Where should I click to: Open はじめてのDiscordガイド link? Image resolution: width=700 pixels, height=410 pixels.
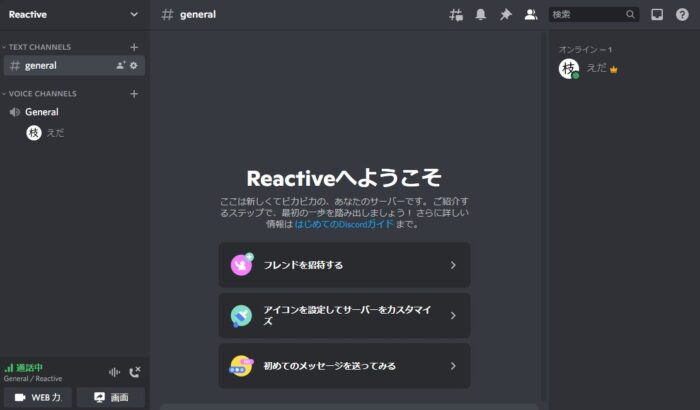coord(344,224)
